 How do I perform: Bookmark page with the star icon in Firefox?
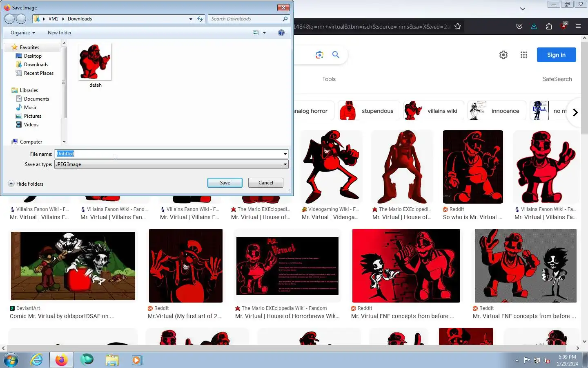458,26
